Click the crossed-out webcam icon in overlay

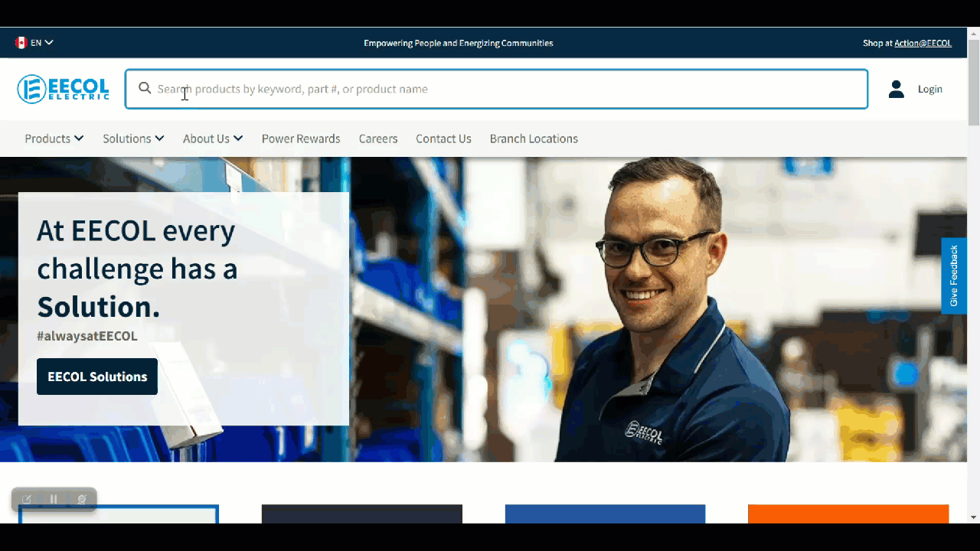81,499
